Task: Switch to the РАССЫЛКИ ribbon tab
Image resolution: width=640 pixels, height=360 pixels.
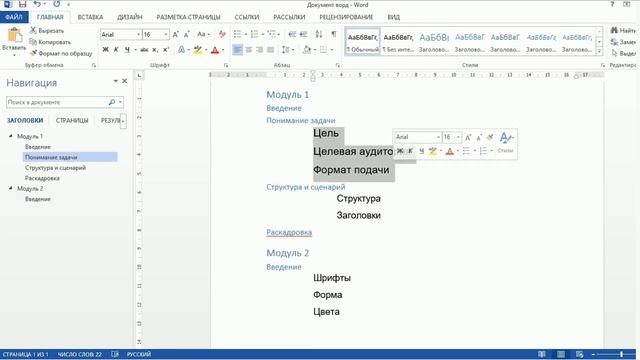Action: coord(289,17)
